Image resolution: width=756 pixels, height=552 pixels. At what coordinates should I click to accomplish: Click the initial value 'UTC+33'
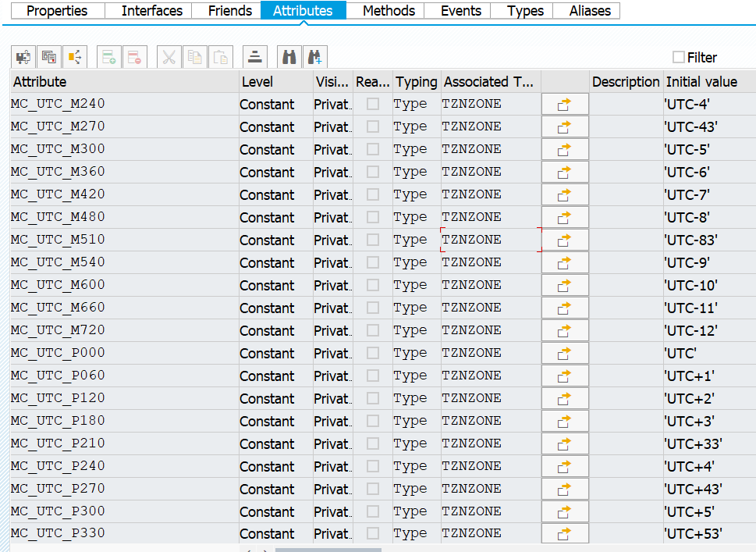pyautogui.click(x=693, y=444)
